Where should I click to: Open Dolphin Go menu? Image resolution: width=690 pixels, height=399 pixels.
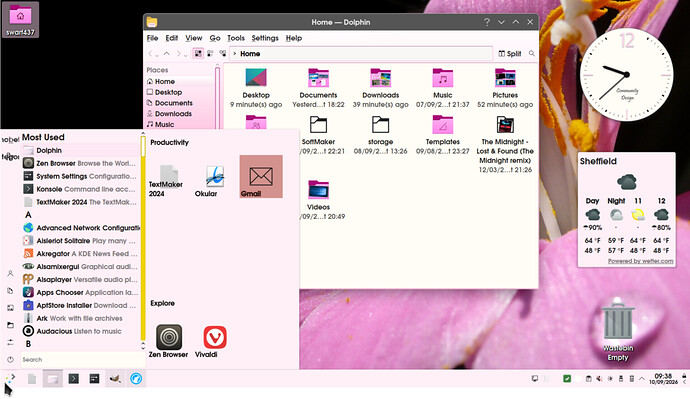[215, 38]
